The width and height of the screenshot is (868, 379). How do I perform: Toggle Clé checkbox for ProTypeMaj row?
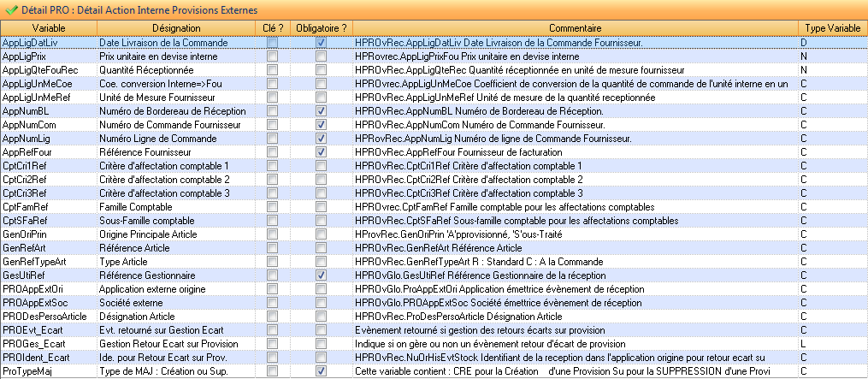(x=272, y=371)
